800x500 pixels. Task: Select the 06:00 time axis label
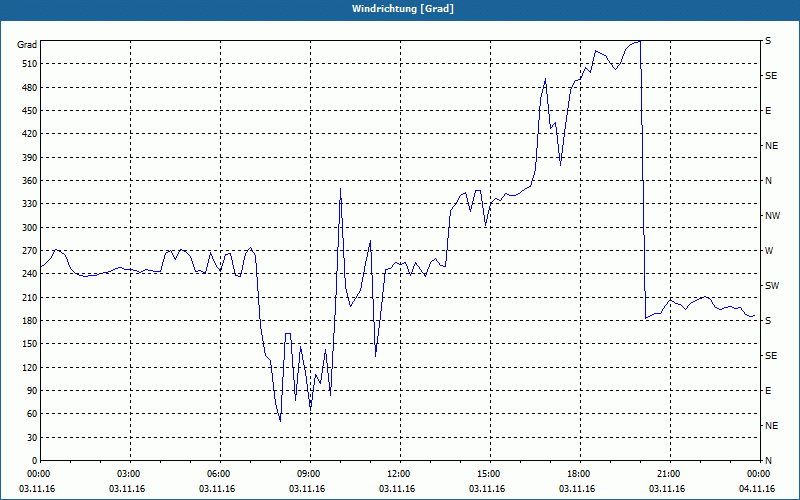coord(218,474)
